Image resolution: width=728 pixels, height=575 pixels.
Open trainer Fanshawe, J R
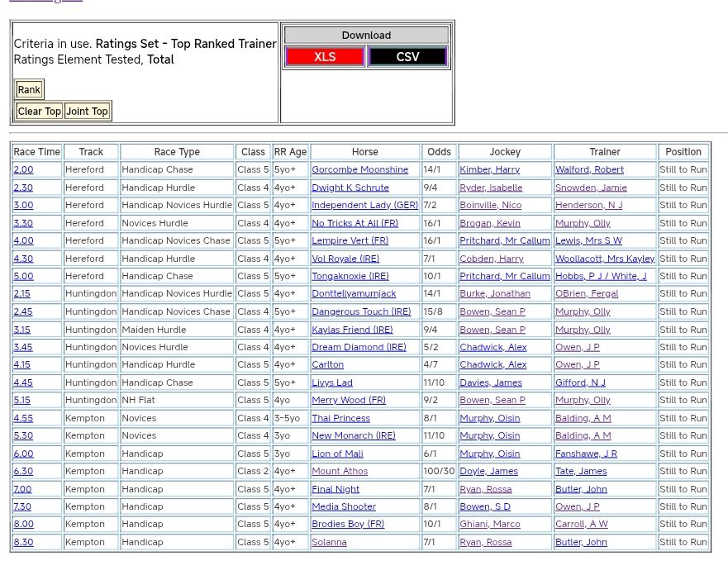tap(586, 454)
